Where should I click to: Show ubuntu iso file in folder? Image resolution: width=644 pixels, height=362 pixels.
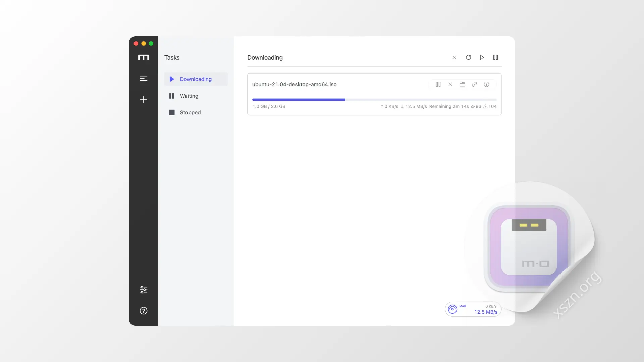coord(462,84)
